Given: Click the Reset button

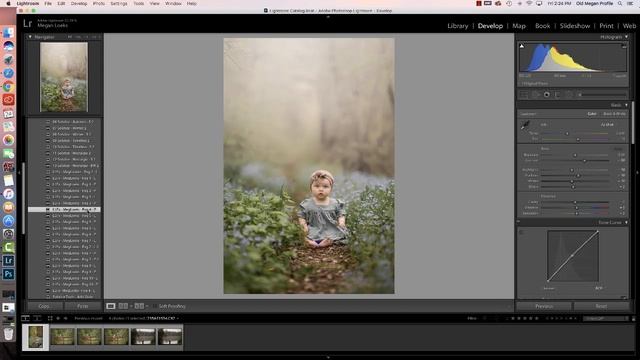Looking at the screenshot, I should tap(601, 306).
